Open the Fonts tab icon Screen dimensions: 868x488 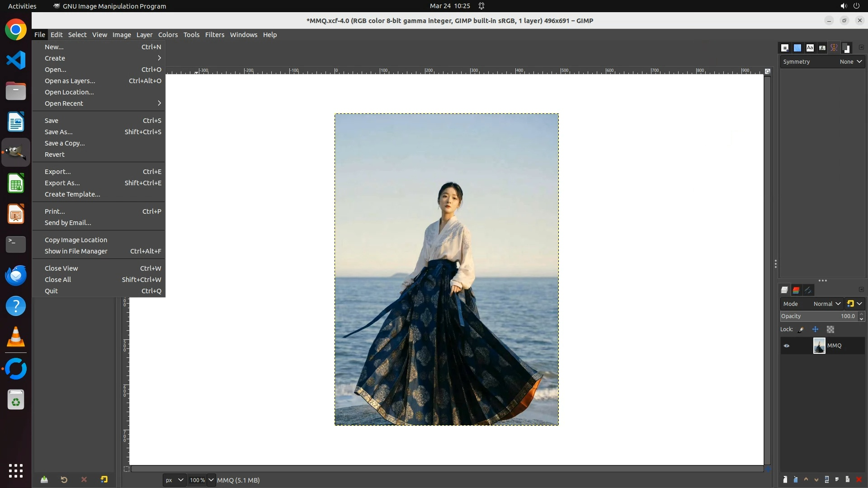point(810,48)
